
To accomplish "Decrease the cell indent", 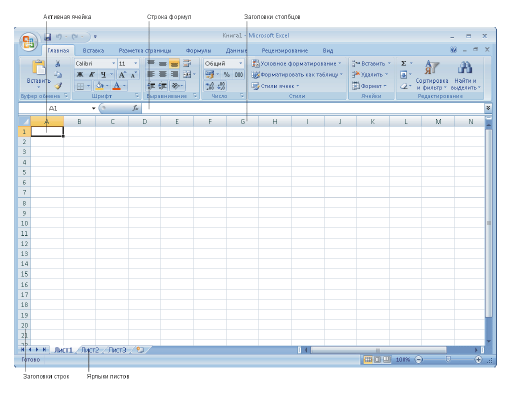I will point(151,86).
